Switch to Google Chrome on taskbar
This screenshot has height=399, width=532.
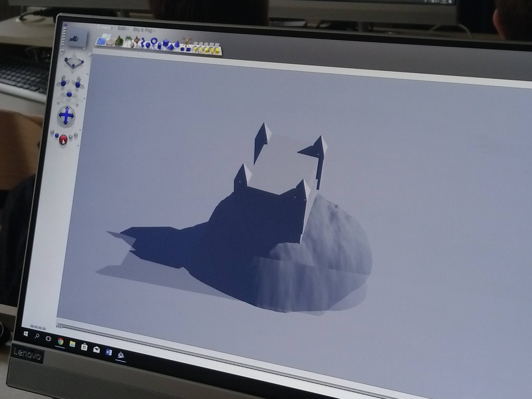click(61, 341)
